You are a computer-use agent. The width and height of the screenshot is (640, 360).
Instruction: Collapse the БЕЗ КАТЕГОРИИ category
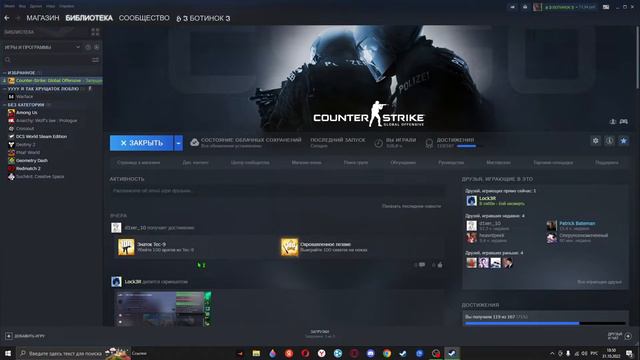(4, 105)
